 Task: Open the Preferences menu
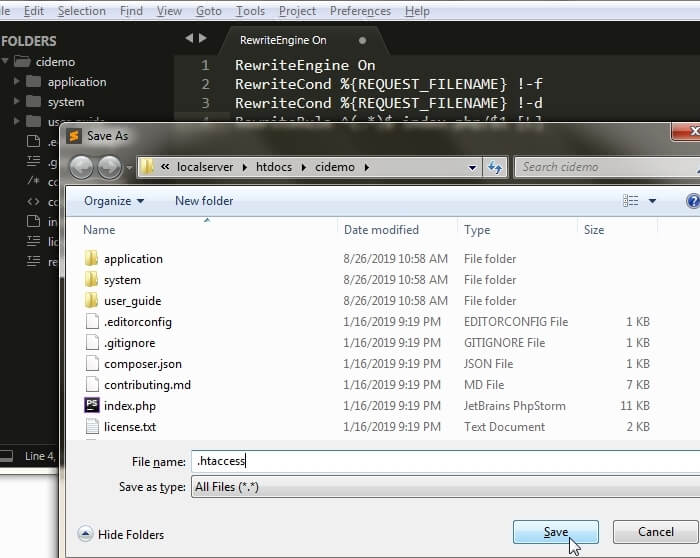pos(360,11)
